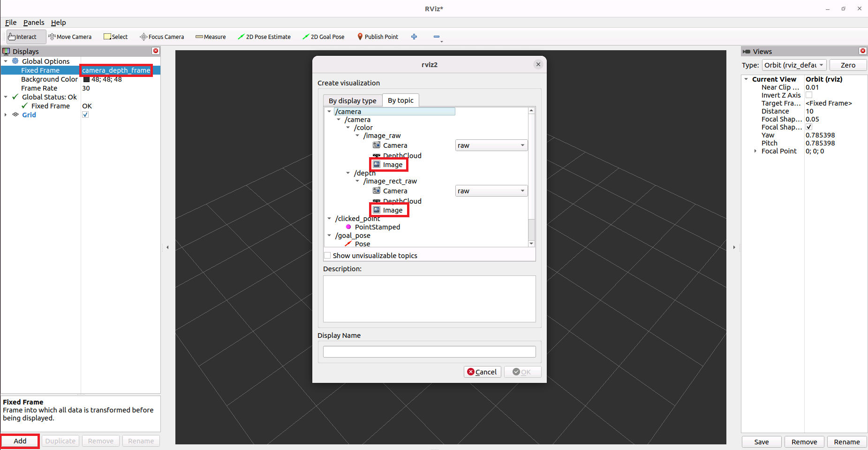Enable Show unvisualizable topics checkbox
The height and width of the screenshot is (450, 868).
point(327,256)
